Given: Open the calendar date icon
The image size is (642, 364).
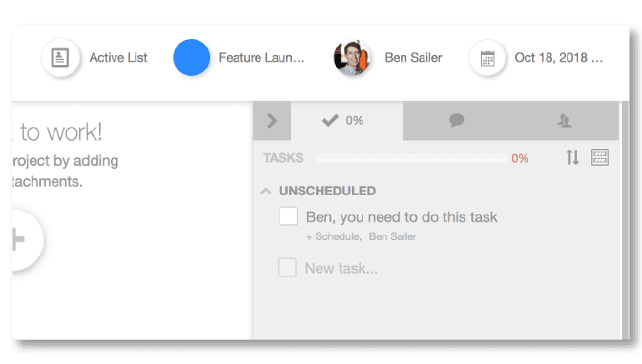Looking at the screenshot, I should [487, 57].
